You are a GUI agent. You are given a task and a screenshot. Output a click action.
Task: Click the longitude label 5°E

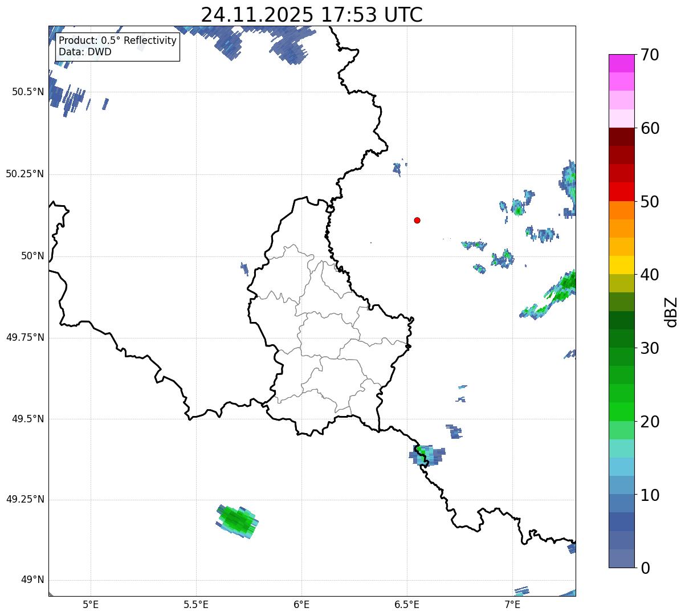[91, 605]
